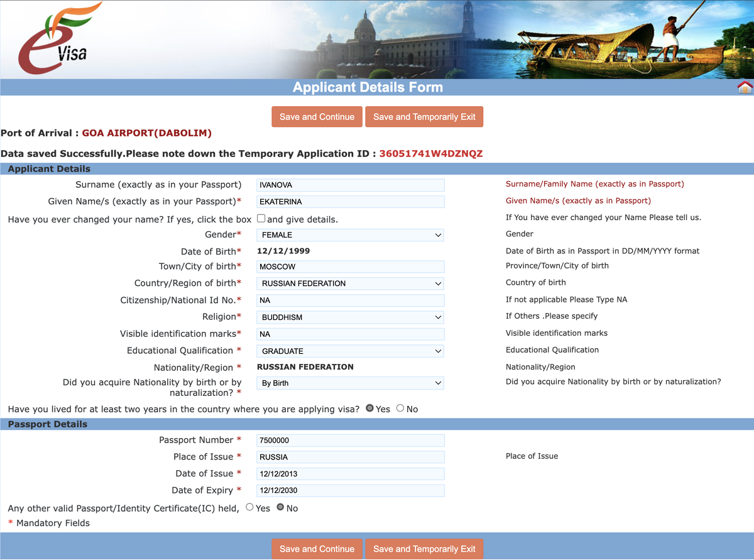Click the bottom Save and Continue button
The image size is (754, 560).
(x=317, y=549)
